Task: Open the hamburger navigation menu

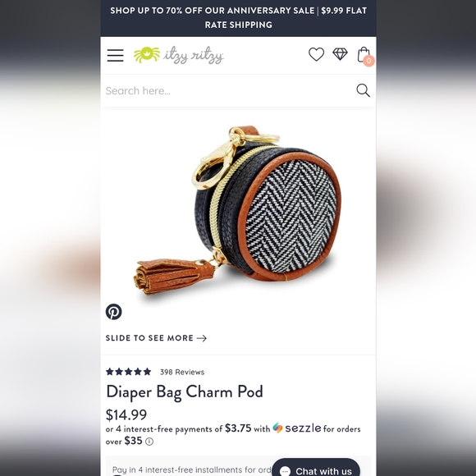Action: (x=115, y=55)
